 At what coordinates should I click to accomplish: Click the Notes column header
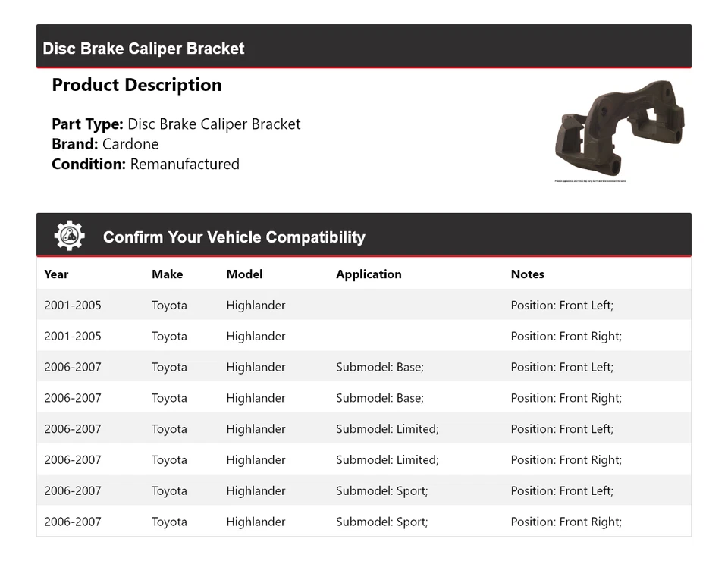click(x=527, y=274)
